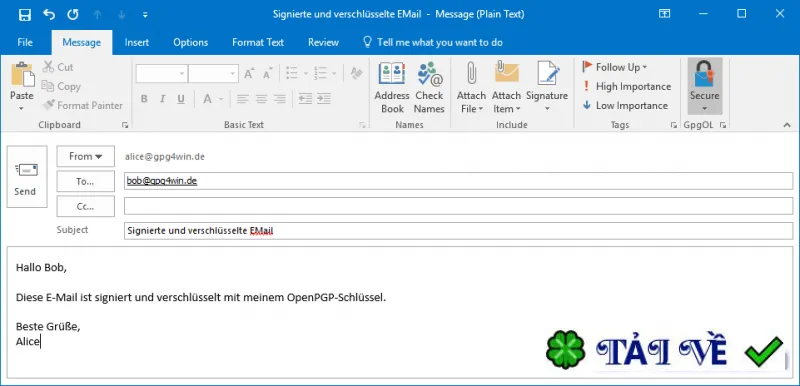800x386 pixels.
Task: Open the font name combo box
Action: tap(161, 73)
